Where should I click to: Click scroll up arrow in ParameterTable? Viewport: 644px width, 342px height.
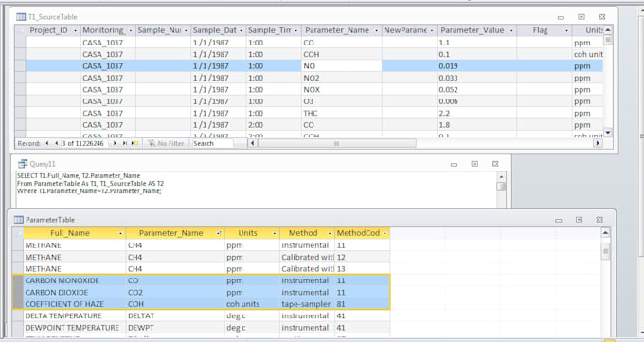coord(605,233)
